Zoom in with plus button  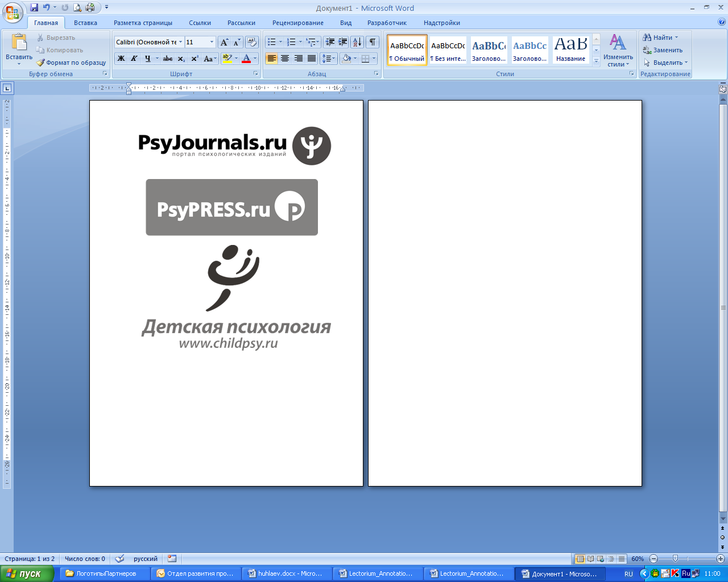tap(720, 559)
